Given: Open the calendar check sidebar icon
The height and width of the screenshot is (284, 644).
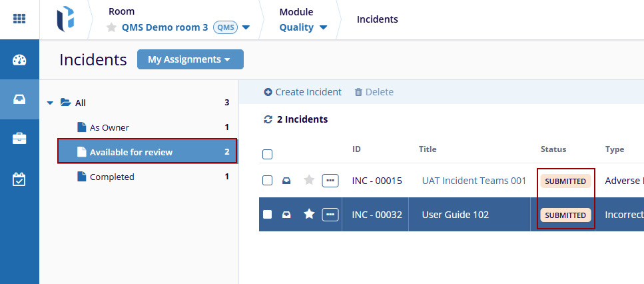Looking at the screenshot, I should click(x=19, y=179).
